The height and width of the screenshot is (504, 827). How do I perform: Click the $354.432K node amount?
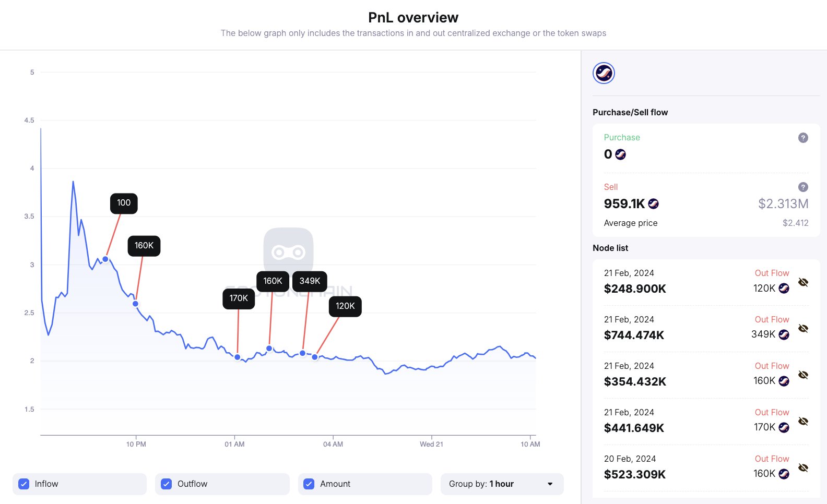pyautogui.click(x=635, y=382)
